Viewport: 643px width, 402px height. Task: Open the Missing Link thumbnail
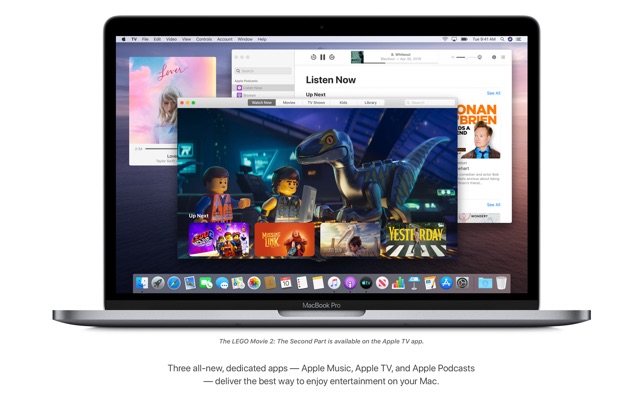click(x=285, y=240)
